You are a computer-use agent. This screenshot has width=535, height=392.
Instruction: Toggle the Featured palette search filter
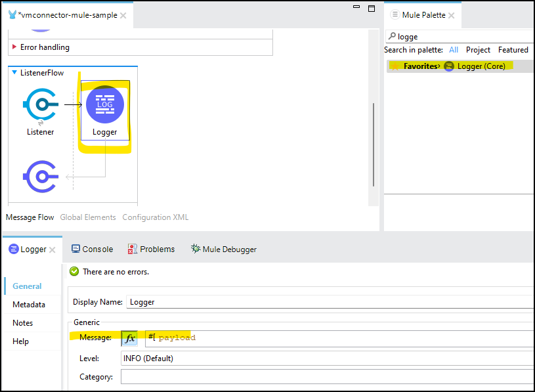(513, 49)
